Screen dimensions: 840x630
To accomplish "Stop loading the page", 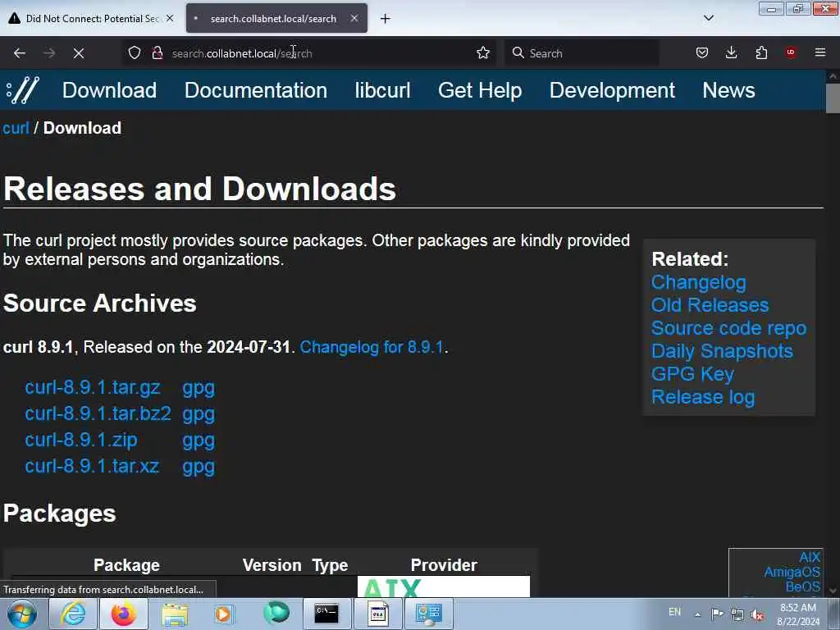I will coord(78,53).
